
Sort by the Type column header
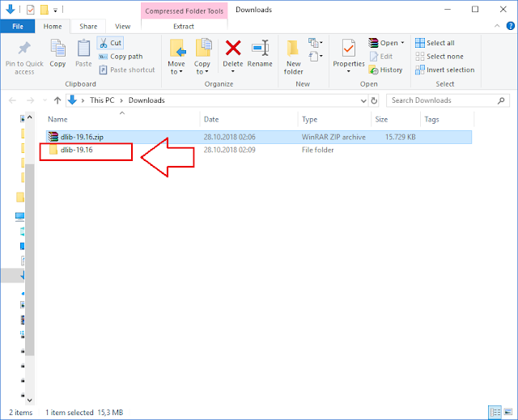pyautogui.click(x=335, y=119)
